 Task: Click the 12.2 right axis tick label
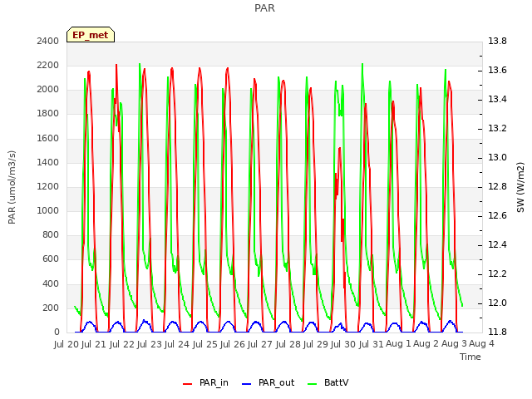[x=497, y=274]
